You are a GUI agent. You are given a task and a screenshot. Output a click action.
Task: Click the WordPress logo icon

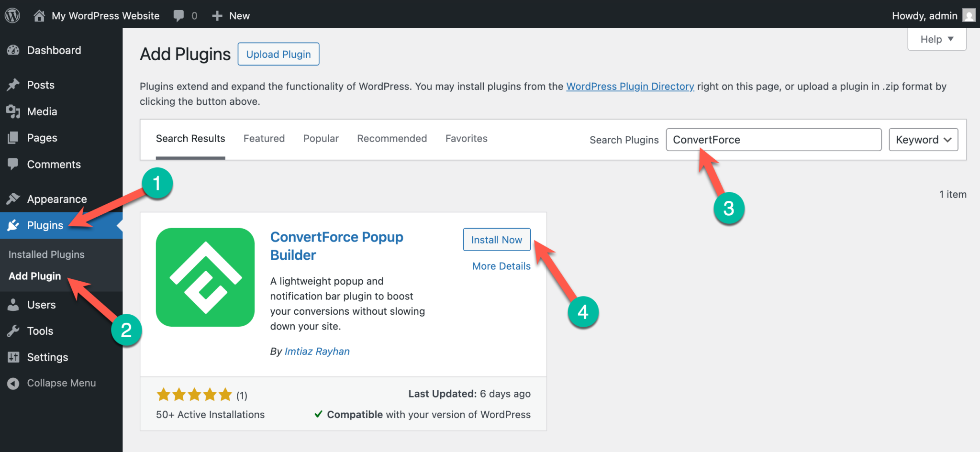12,15
